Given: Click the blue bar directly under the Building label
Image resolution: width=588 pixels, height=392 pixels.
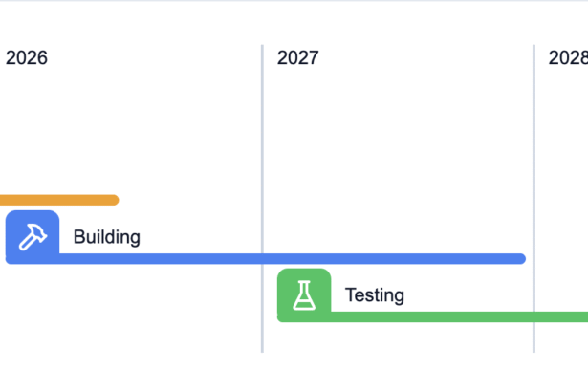Looking at the screenshot, I should point(106,258).
